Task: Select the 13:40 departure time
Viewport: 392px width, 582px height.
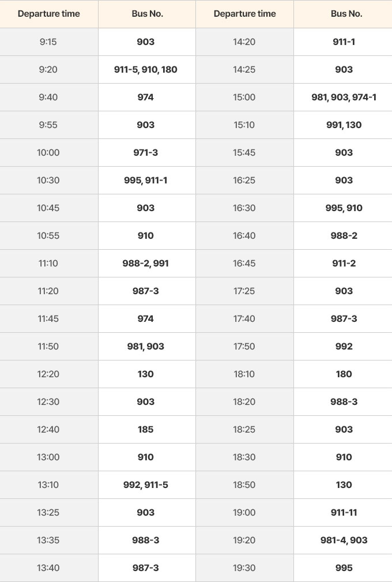Action: (x=49, y=568)
